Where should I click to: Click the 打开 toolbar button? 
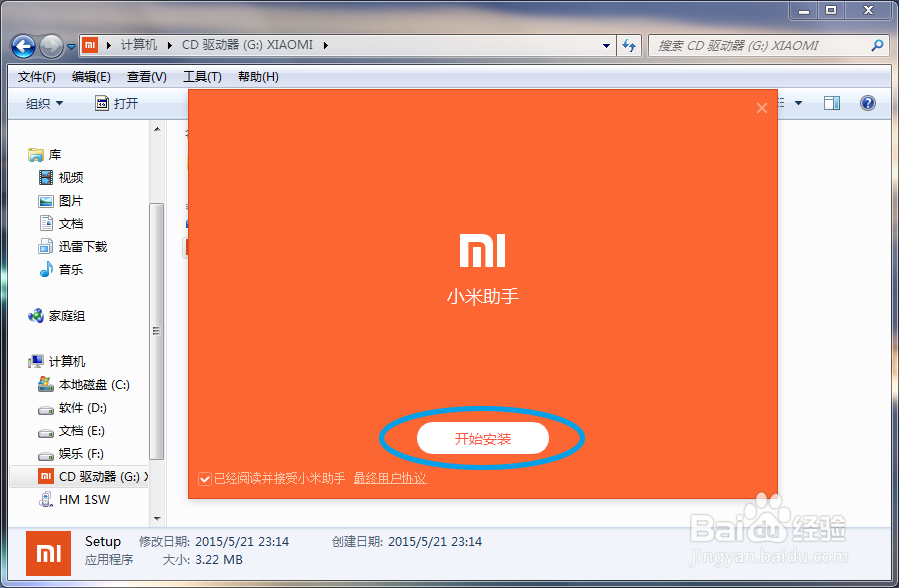117,104
